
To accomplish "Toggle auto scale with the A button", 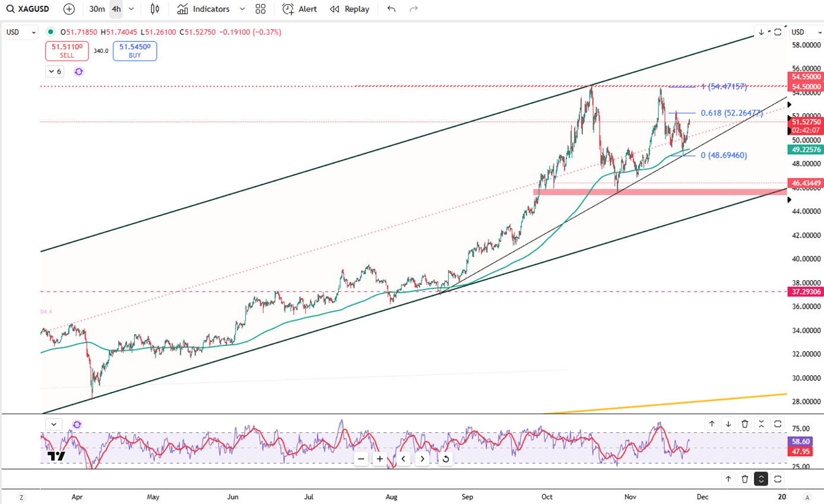I will (806, 497).
